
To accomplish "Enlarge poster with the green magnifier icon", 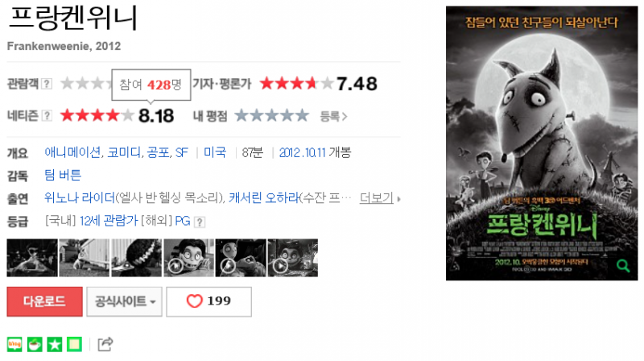I will pyautogui.click(x=623, y=266).
